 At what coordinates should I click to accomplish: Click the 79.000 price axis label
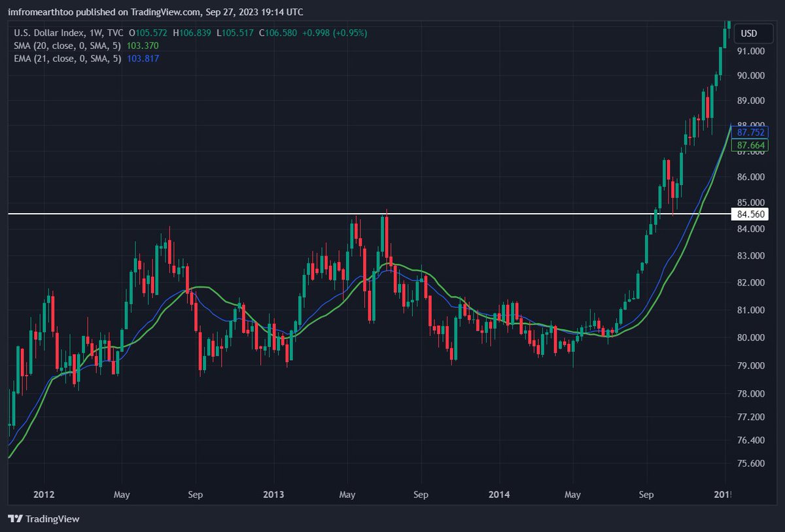750,365
